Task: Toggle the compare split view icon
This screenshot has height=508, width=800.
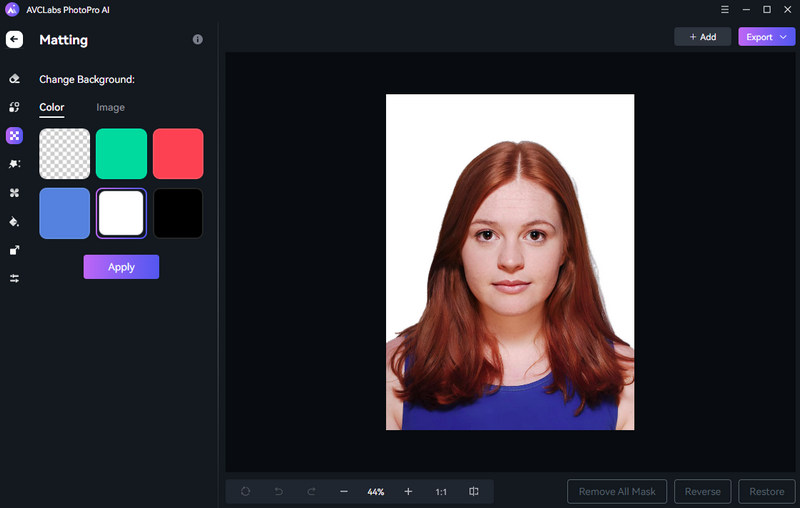Action: coord(474,492)
